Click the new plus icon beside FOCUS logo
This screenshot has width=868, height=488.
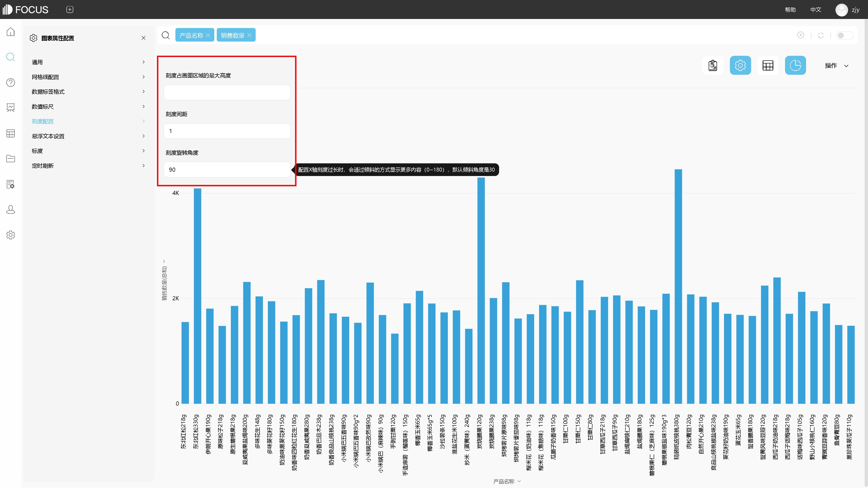[70, 9]
